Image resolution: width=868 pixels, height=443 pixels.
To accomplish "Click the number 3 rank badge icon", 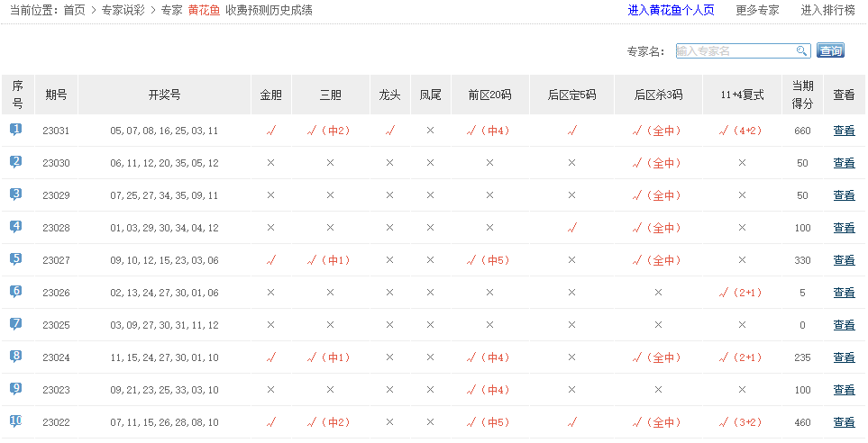I will [x=16, y=194].
